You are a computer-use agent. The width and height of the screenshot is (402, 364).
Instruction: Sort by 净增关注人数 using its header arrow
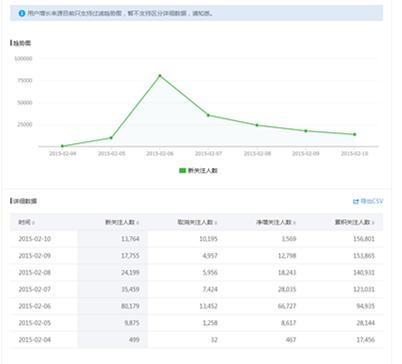coord(295,223)
